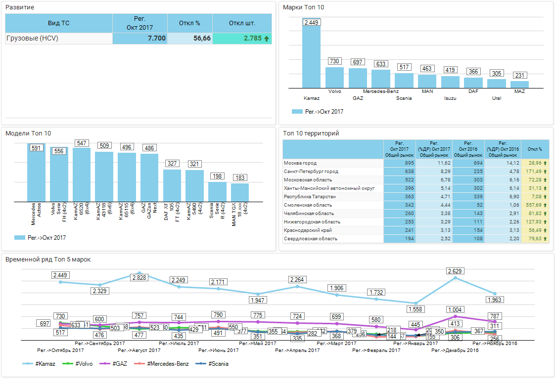Viewport: 555px width, 392px height.
Task: Click the GAZ data point labeled 790
Action: click(x=219, y=322)
